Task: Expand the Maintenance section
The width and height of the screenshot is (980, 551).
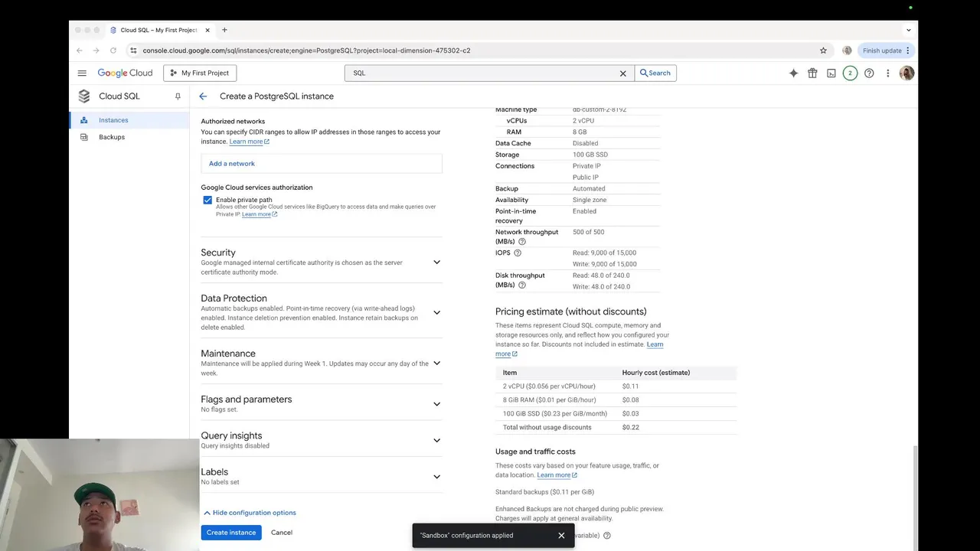Action: point(437,364)
